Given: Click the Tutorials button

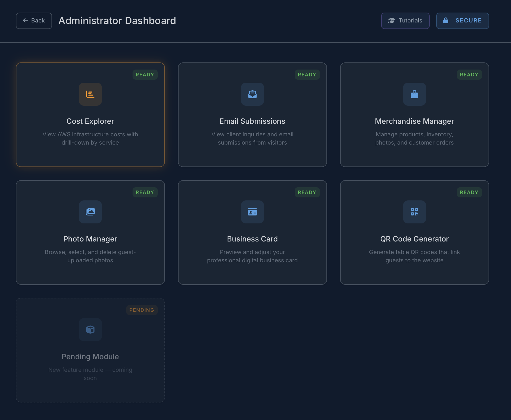Looking at the screenshot, I should pyautogui.click(x=405, y=21).
